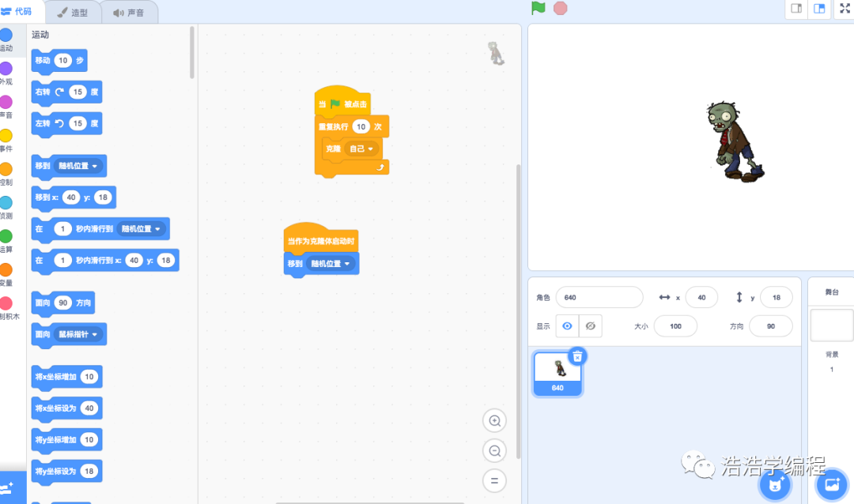Click the 将x坐标设为 40 block
This screenshot has height=504, width=854.
tap(67, 408)
